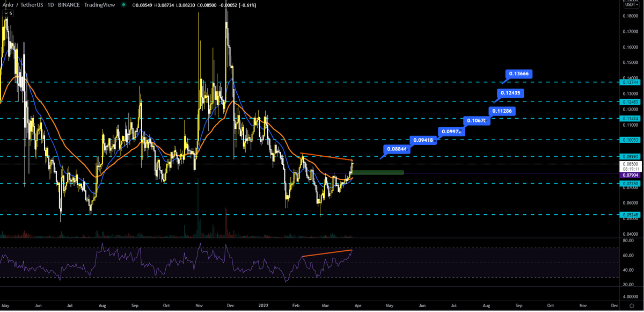Click the high price value H0.08734
Image resolution: width=644 pixels, height=312 pixels.
(x=164, y=5)
